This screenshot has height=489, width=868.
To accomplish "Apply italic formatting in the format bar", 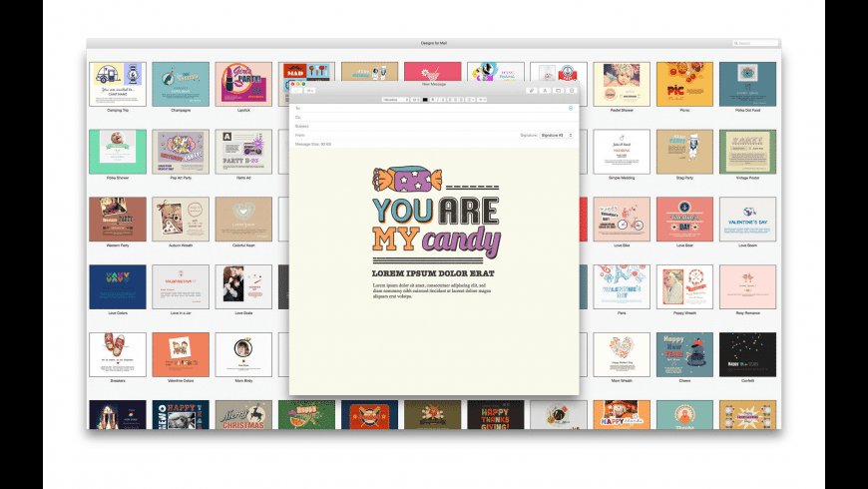I will [x=438, y=100].
